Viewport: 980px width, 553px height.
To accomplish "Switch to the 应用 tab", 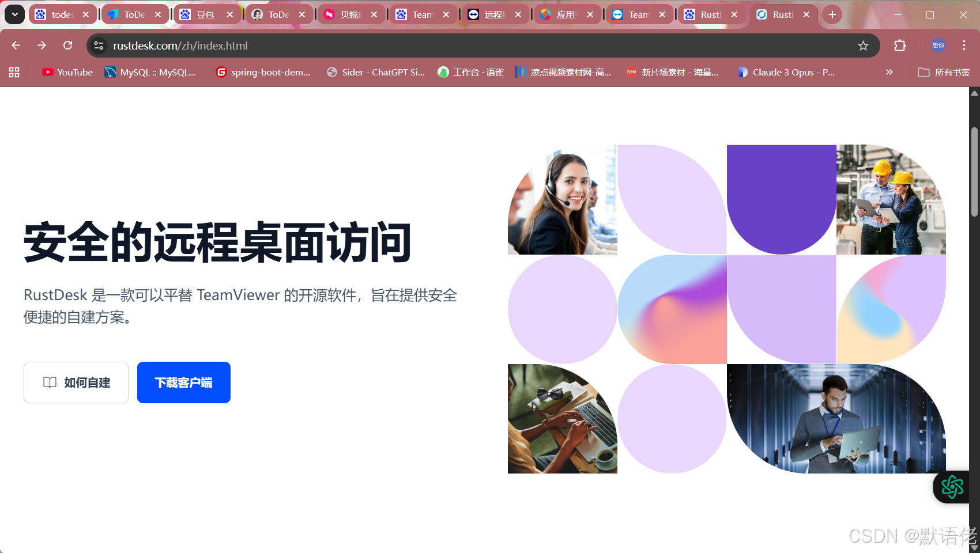I will (x=567, y=14).
